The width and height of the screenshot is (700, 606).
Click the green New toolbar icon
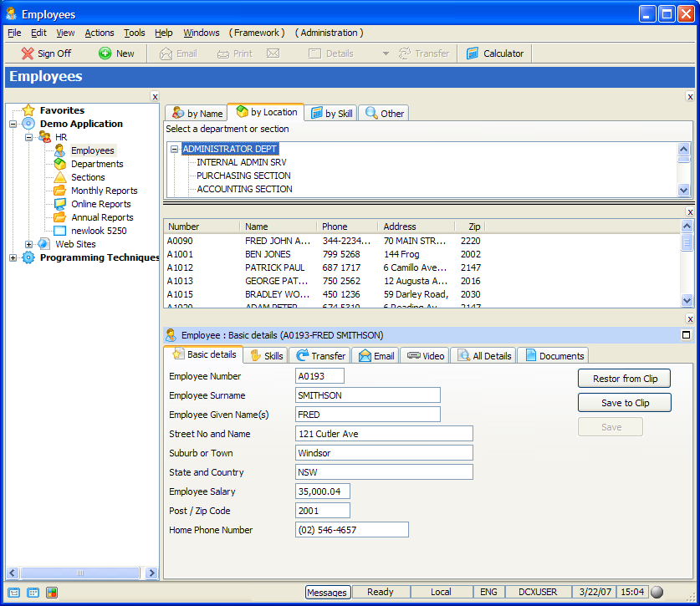(x=105, y=53)
